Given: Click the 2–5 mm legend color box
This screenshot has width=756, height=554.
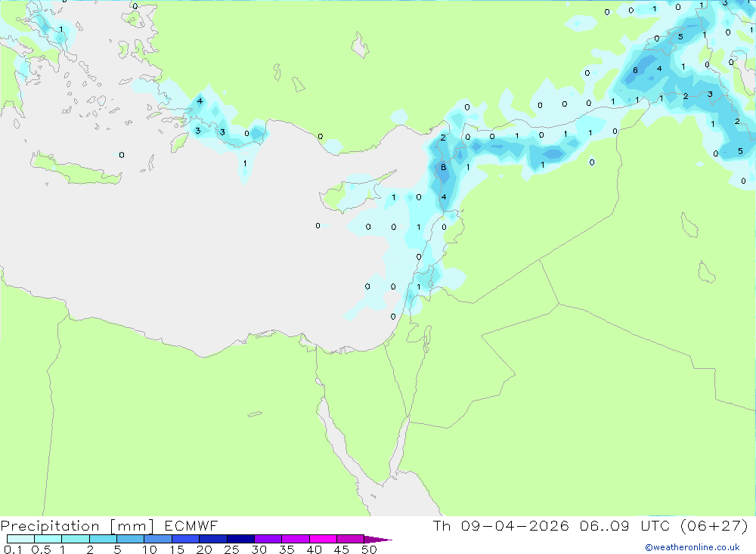Looking at the screenshot, I should click(x=103, y=539).
